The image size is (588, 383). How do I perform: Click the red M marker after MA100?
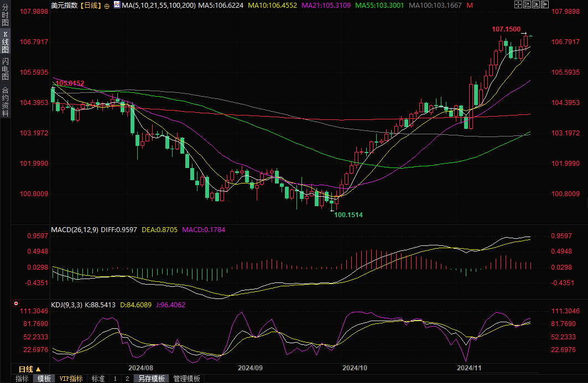tap(470, 6)
